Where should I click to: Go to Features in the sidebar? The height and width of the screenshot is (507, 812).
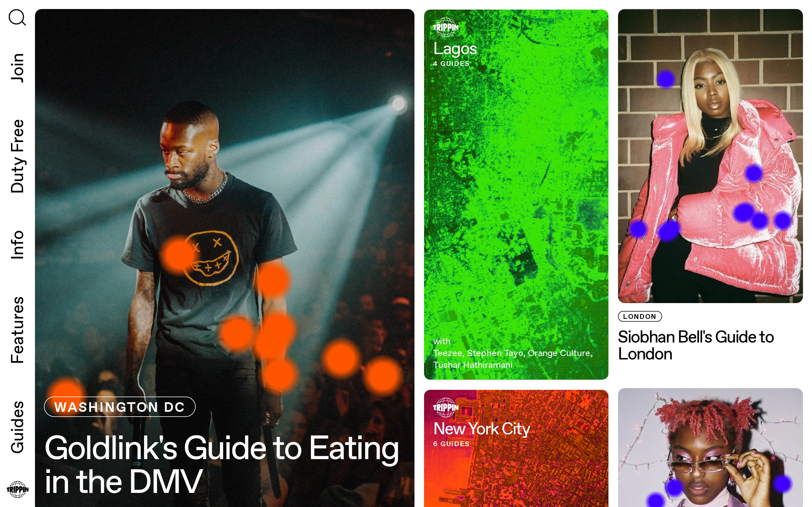pos(17,330)
